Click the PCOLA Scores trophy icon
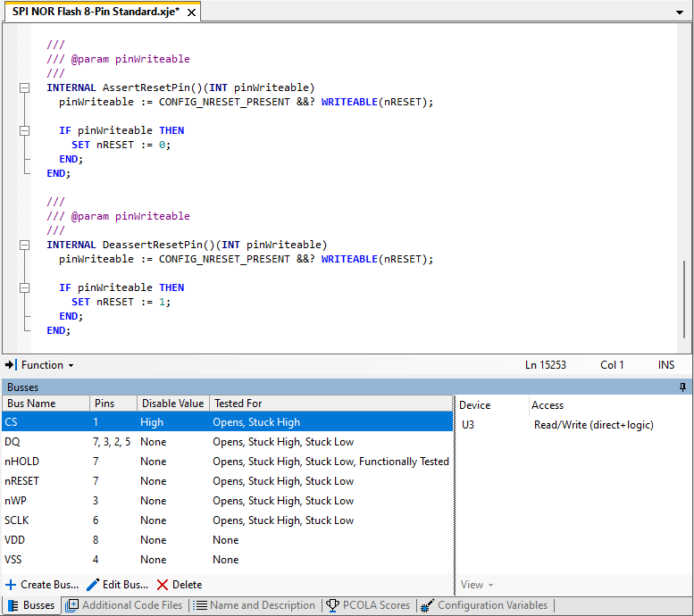 pos(332,605)
